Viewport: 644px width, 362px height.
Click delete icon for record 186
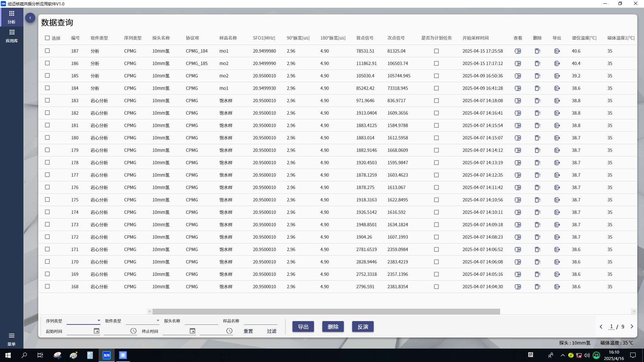tap(537, 64)
